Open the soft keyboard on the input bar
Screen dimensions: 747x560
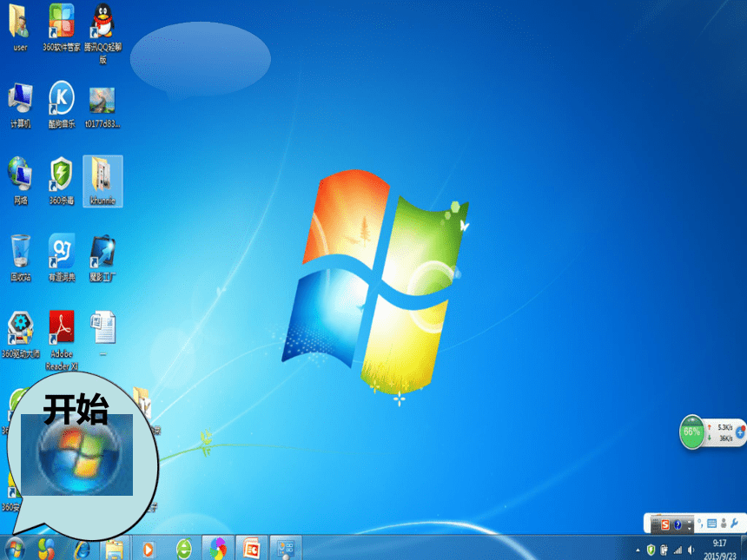pyautogui.click(x=711, y=524)
